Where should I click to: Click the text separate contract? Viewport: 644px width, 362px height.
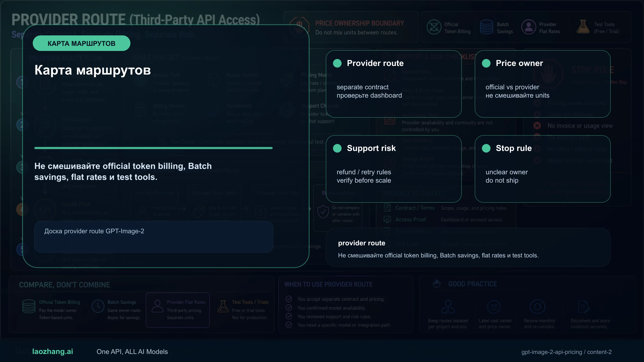tap(363, 87)
